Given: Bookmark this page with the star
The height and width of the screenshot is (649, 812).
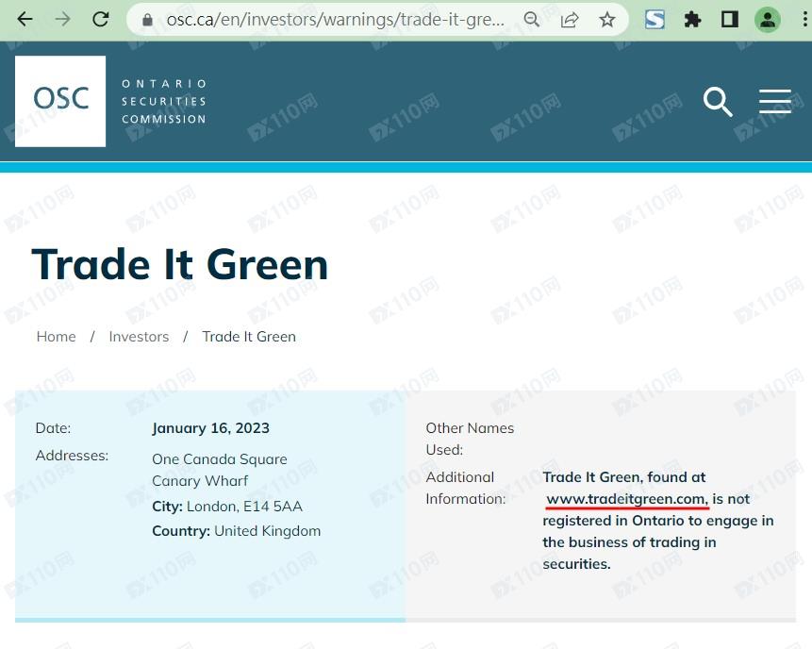Looking at the screenshot, I should click(607, 20).
